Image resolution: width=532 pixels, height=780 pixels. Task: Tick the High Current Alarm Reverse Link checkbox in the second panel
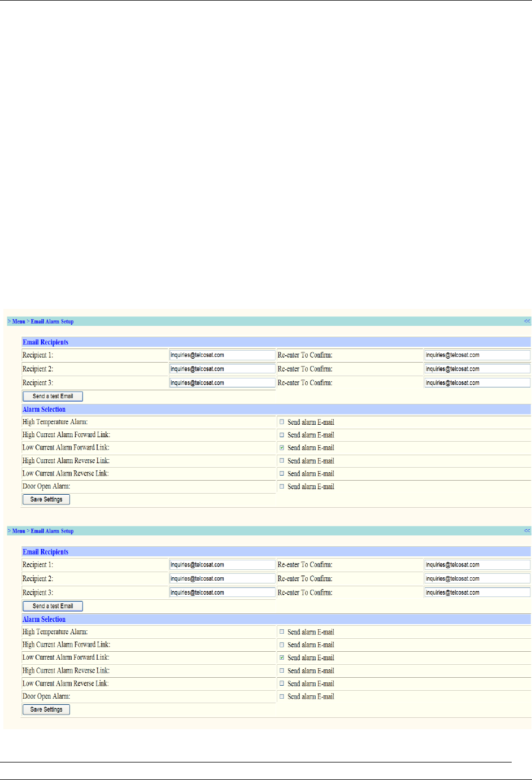tap(282, 670)
